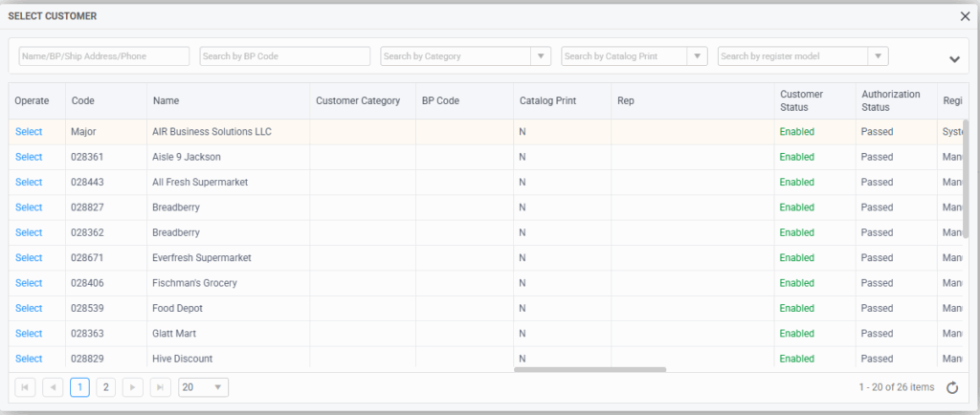This screenshot has height=415, width=980.
Task: Click page 1 in the pager
Action: (x=79, y=387)
